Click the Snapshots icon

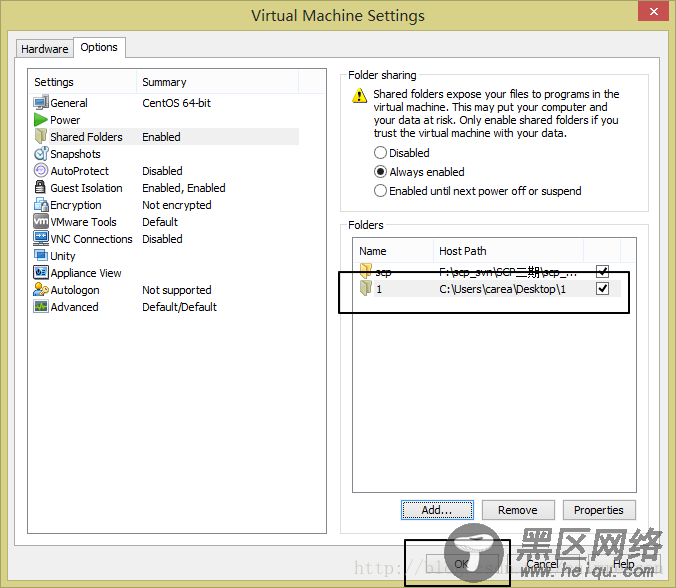point(41,153)
